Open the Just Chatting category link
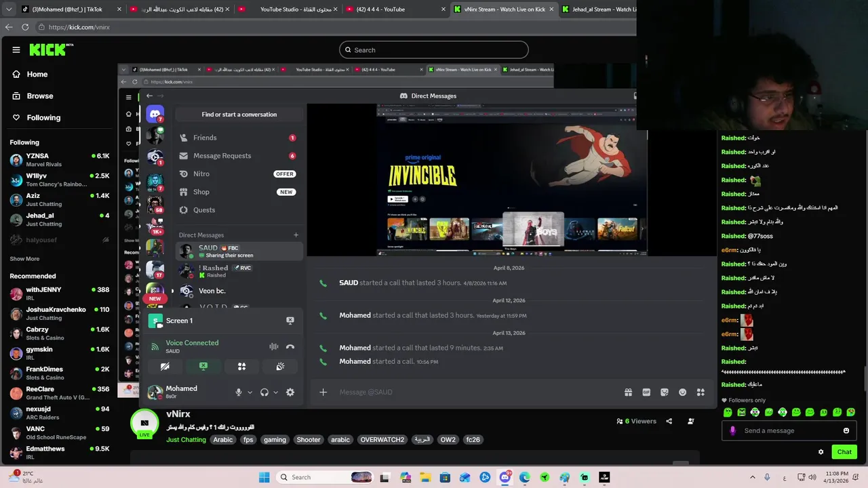The width and height of the screenshot is (868, 488). click(186, 440)
